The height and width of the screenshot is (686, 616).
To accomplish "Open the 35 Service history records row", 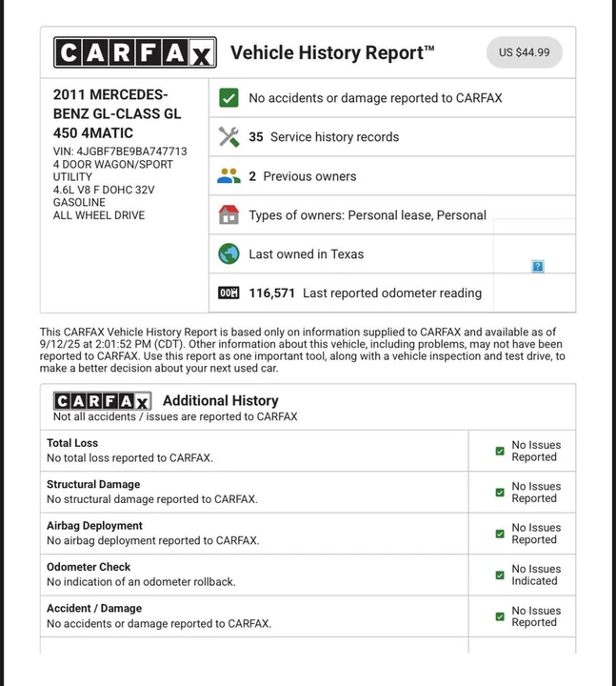I will [392, 137].
